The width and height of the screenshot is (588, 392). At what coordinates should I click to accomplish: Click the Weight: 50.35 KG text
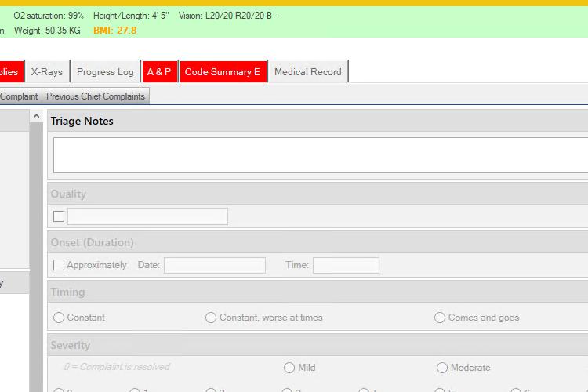coord(47,31)
